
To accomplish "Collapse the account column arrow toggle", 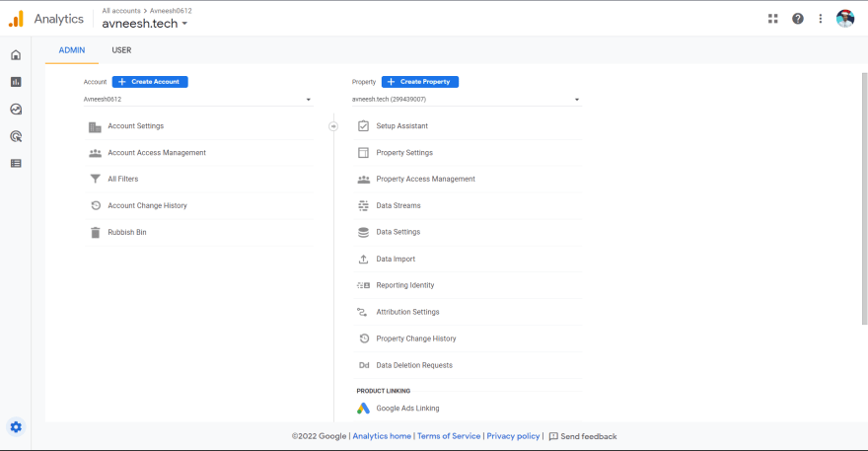I will pyautogui.click(x=333, y=126).
